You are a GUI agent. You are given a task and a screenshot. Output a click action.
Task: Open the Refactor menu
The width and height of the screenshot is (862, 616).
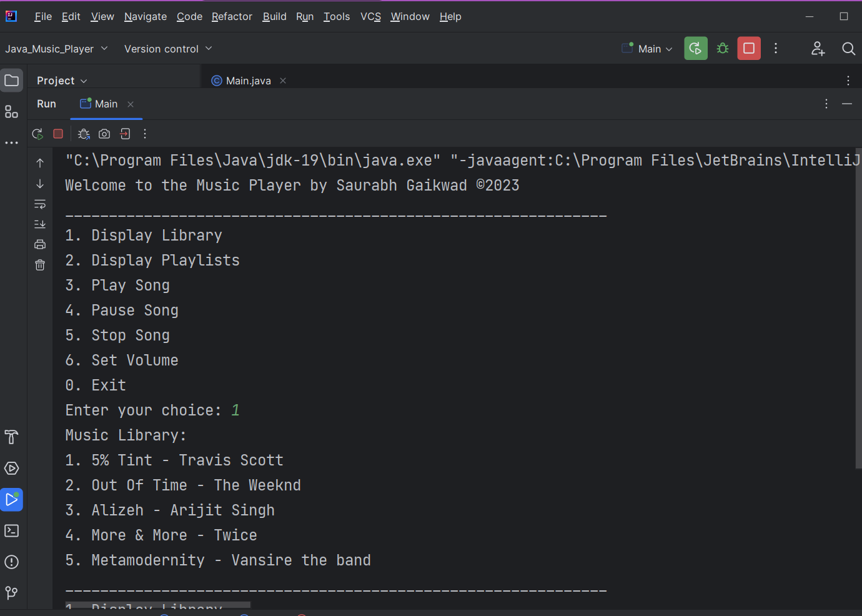(232, 17)
